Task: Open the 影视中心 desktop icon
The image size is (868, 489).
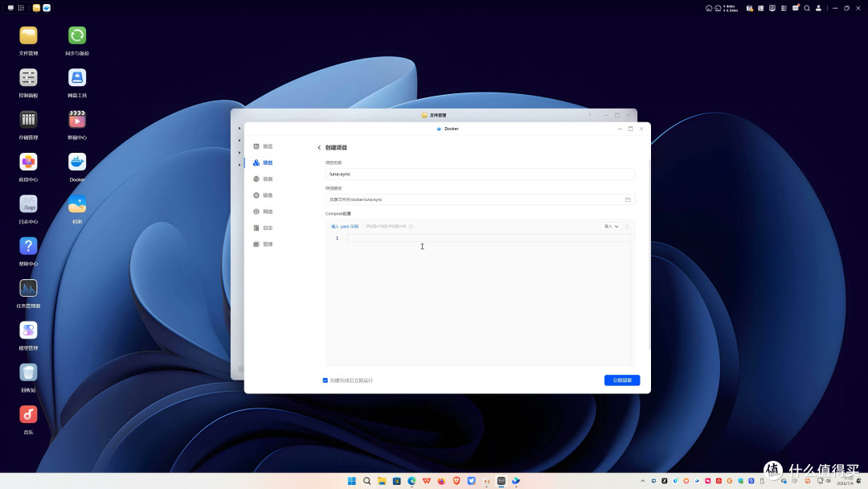Action: pos(77,120)
